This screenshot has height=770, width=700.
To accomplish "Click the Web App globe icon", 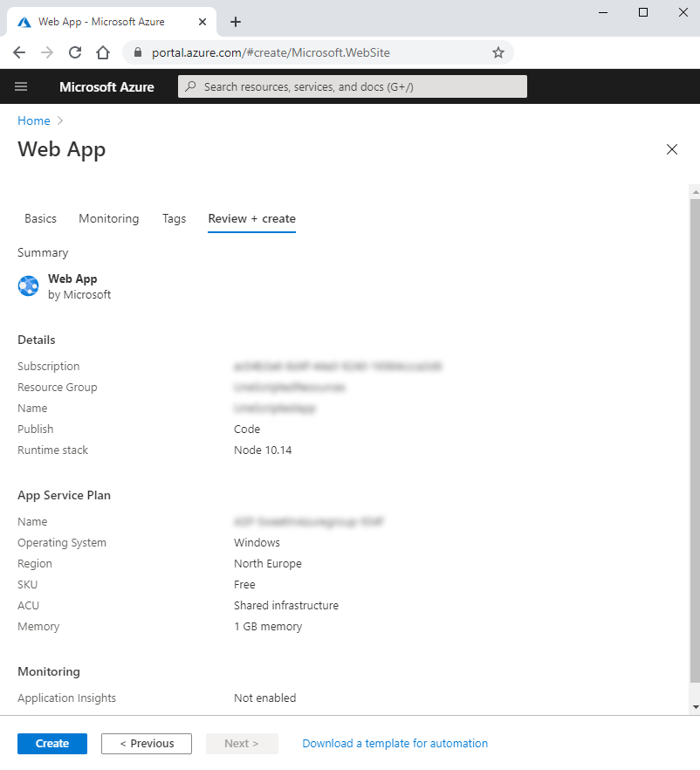I will click(29, 285).
